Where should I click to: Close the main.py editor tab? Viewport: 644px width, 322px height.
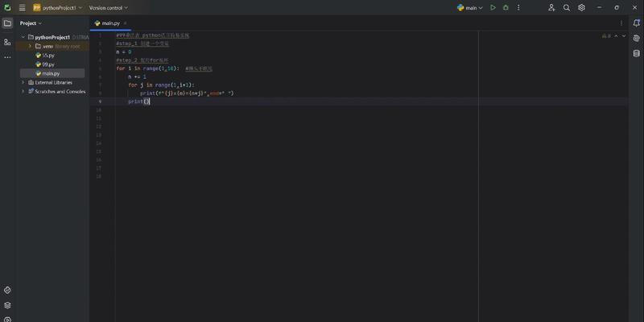pyautogui.click(x=126, y=23)
